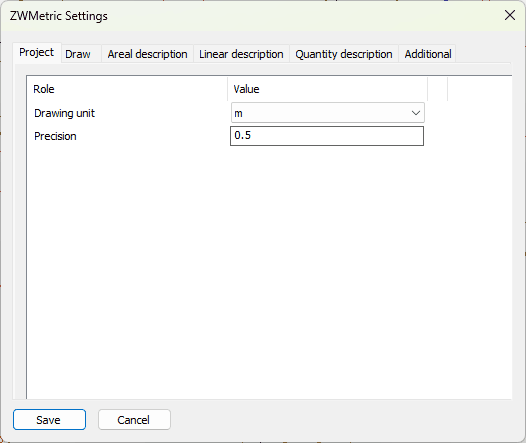
Task: Cancel the settings dialog
Action: click(x=134, y=420)
